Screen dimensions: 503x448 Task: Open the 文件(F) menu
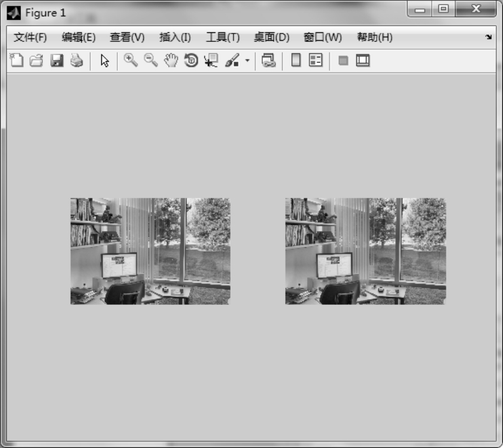click(30, 37)
